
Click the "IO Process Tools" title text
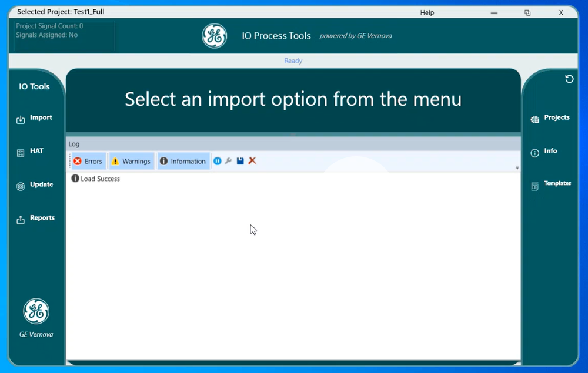tap(276, 36)
